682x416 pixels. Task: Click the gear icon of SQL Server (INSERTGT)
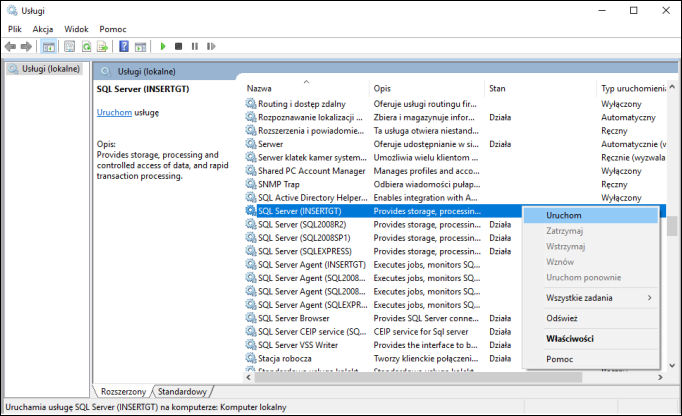(251, 211)
